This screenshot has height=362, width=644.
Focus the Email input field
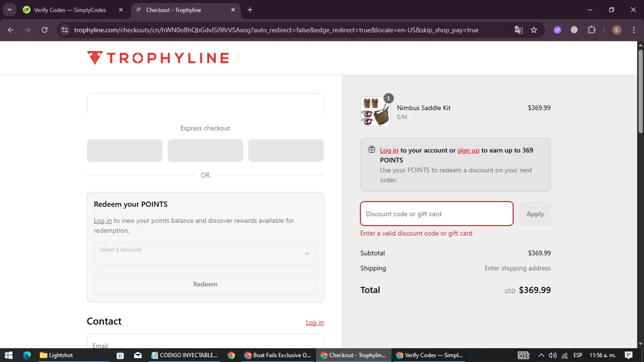205,342
